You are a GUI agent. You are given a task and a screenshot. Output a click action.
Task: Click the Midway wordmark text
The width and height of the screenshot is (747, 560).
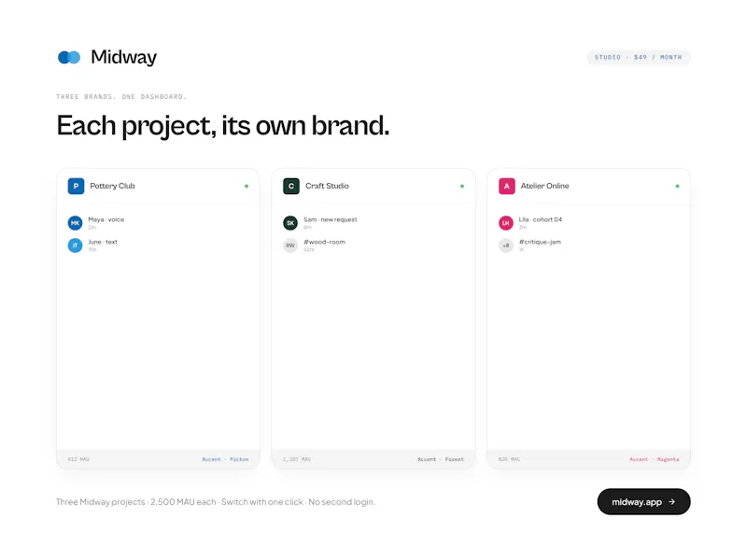click(x=123, y=57)
